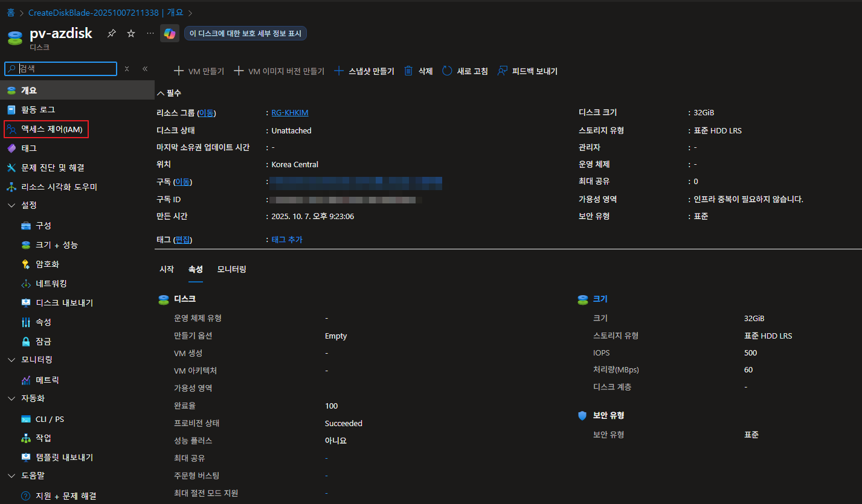862x504 pixels.
Task: Click the 처리량(MBps) value 60
Action: coord(748,370)
